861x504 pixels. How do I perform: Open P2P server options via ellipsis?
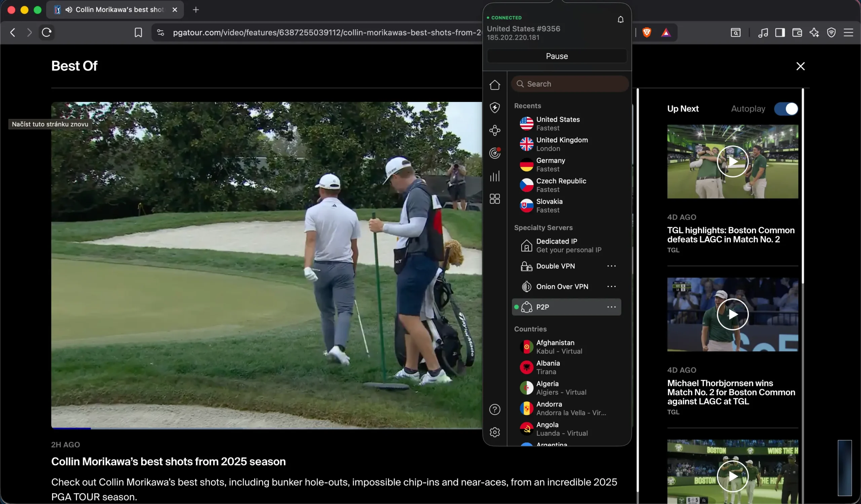(611, 307)
